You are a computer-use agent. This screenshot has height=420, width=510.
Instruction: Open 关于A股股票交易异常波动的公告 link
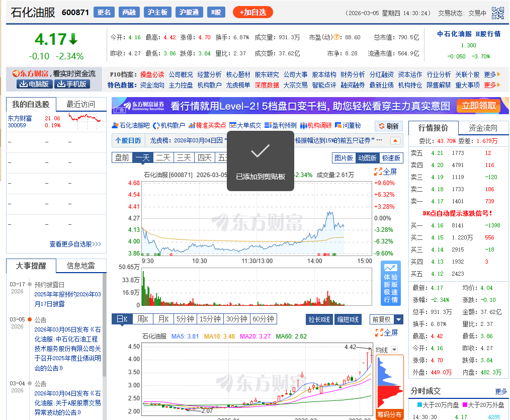pyautogui.click(x=68, y=403)
